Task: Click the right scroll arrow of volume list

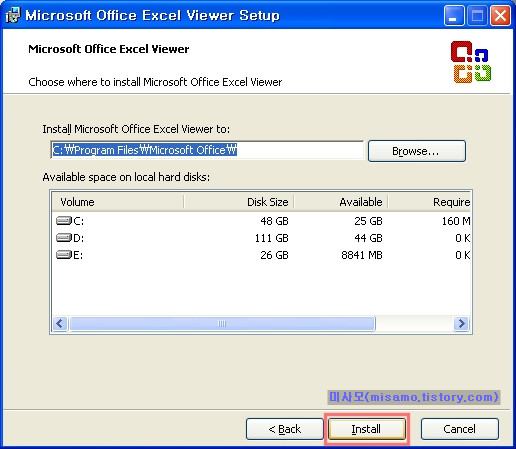Action: [462, 323]
